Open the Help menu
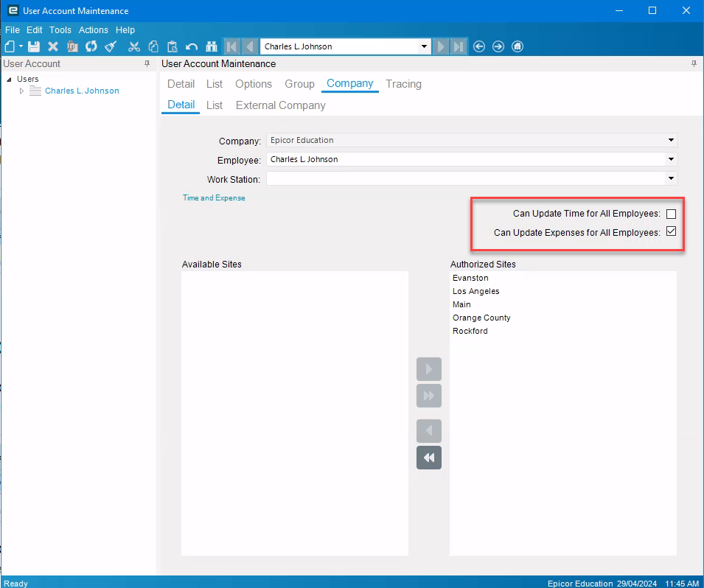This screenshot has height=588, width=704. pyautogui.click(x=125, y=29)
